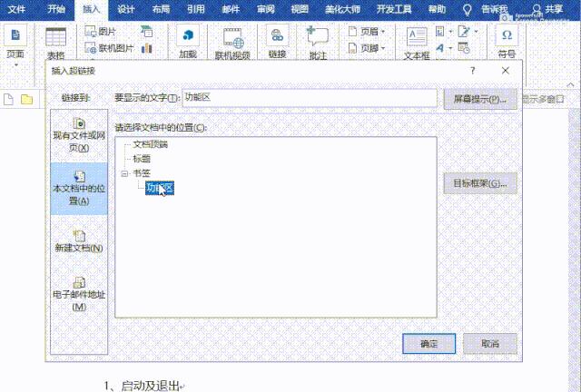The image size is (581, 392).
Task: Click the 屏幕提示(P)... button
Action: tap(480, 99)
